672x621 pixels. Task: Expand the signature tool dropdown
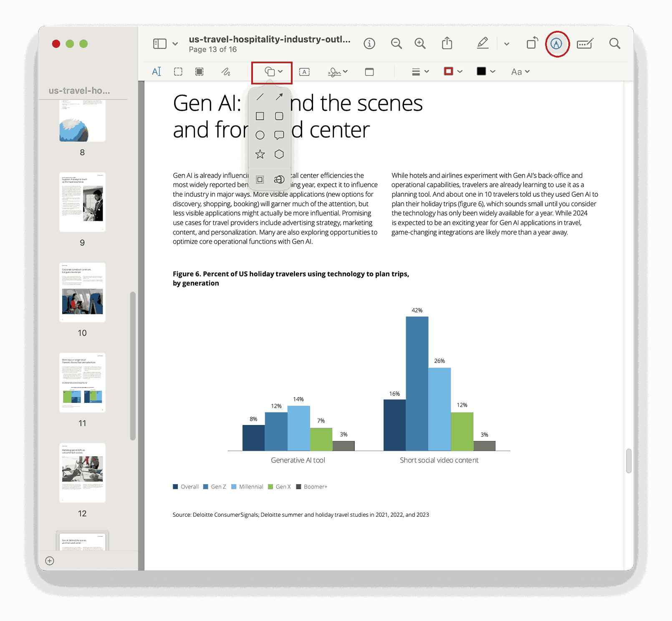tap(345, 71)
